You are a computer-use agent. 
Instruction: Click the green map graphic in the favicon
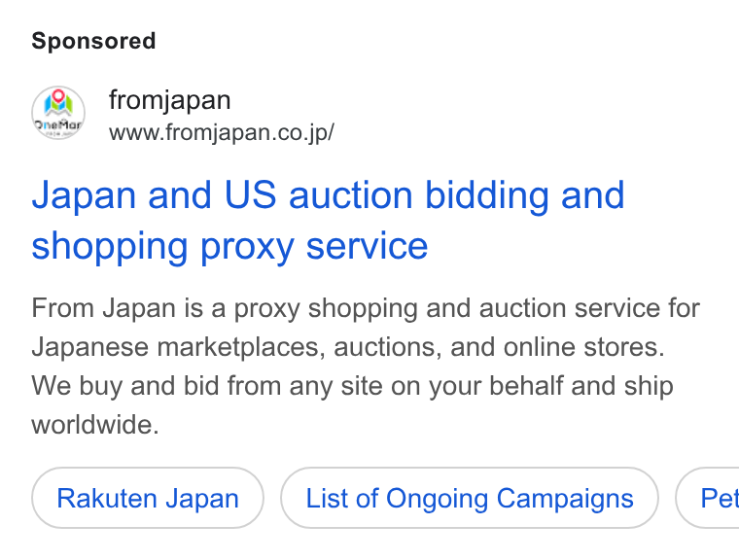tap(58, 107)
